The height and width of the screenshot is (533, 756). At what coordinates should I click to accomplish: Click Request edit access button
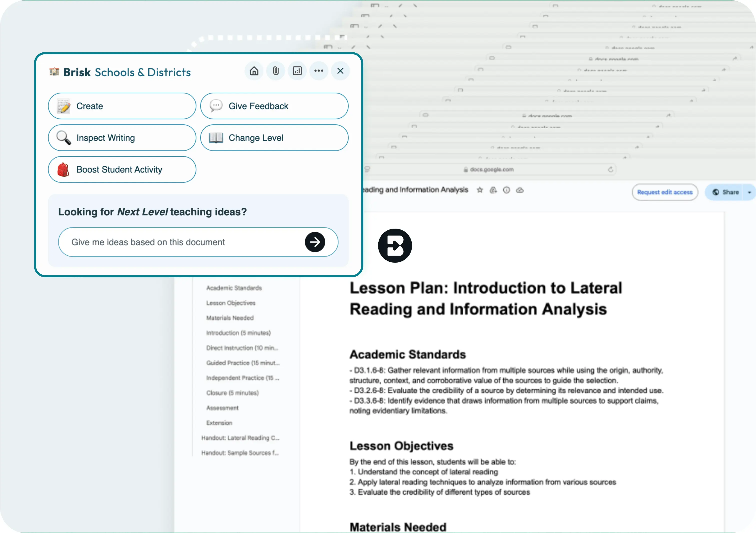[x=664, y=192]
